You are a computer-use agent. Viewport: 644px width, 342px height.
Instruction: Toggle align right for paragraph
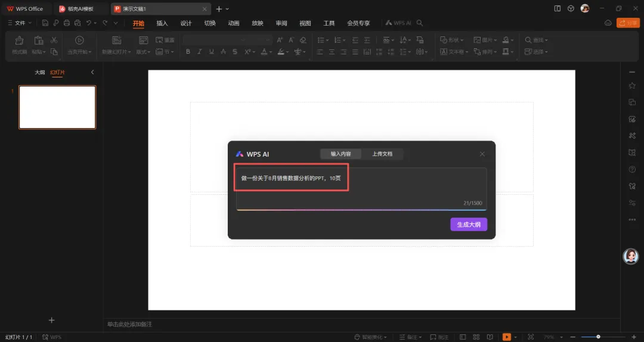pyautogui.click(x=343, y=52)
